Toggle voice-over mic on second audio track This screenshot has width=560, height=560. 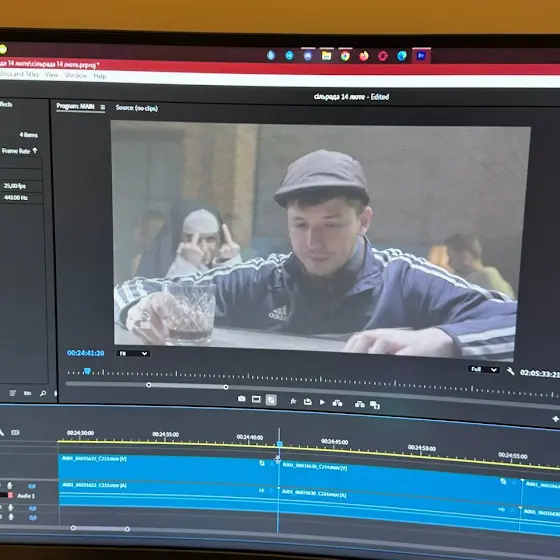(x=10, y=508)
